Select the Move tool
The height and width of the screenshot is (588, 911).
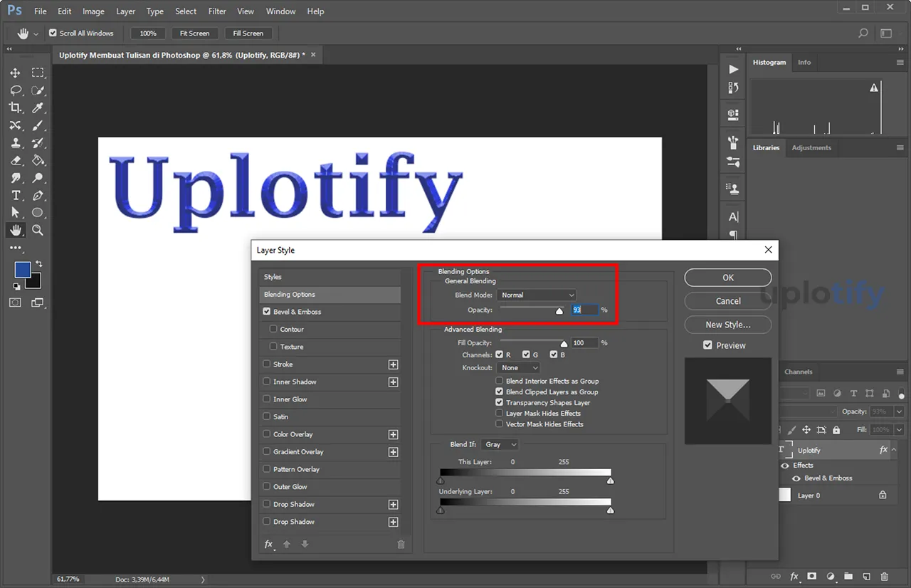coord(15,73)
